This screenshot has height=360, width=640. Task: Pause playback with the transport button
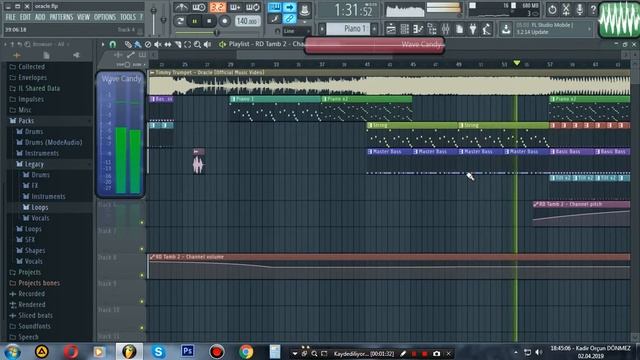[195, 21]
